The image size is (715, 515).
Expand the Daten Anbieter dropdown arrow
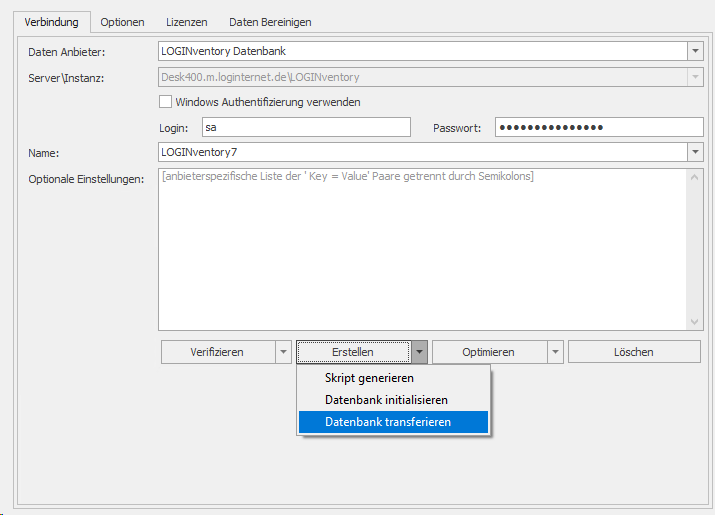click(695, 51)
